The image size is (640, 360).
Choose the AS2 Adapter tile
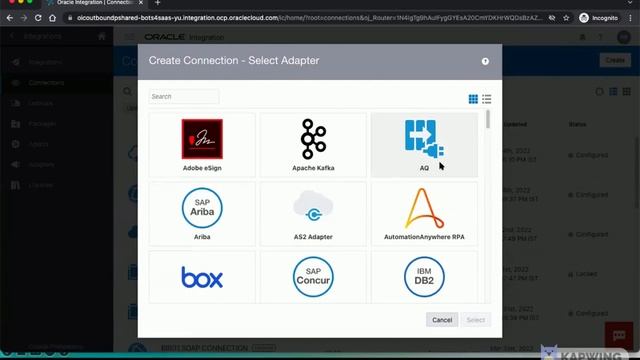[313, 214]
